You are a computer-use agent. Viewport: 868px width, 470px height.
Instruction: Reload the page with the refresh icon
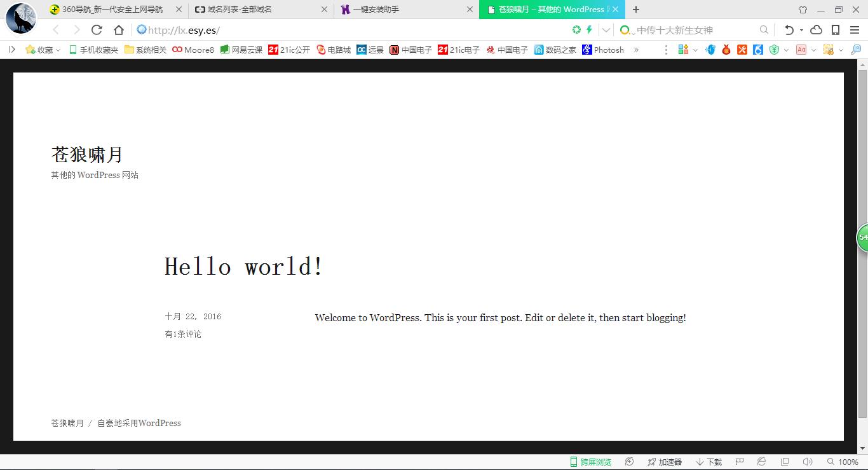coord(97,30)
